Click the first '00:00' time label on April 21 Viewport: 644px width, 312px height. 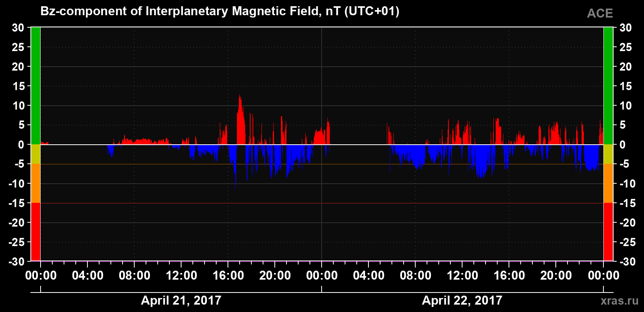click(41, 276)
